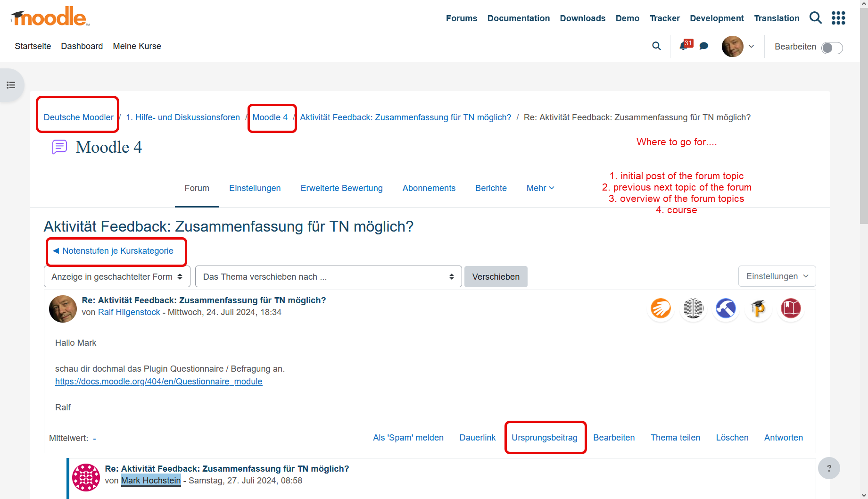Go to Startseite in navigation
868x499 pixels.
pos(33,46)
